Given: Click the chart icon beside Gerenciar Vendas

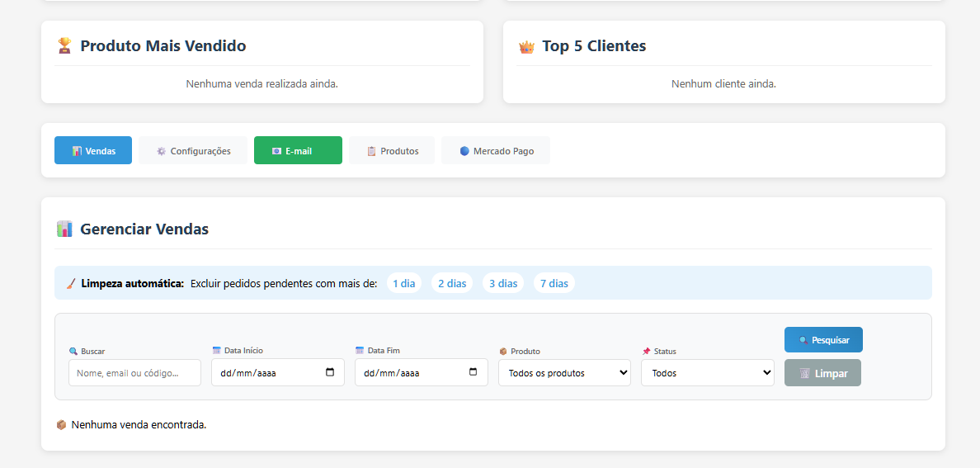Looking at the screenshot, I should [64, 229].
